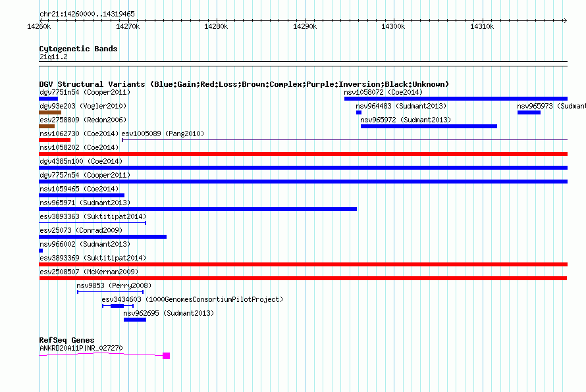Click the DGV Structural Variants track title

pos(244,84)
